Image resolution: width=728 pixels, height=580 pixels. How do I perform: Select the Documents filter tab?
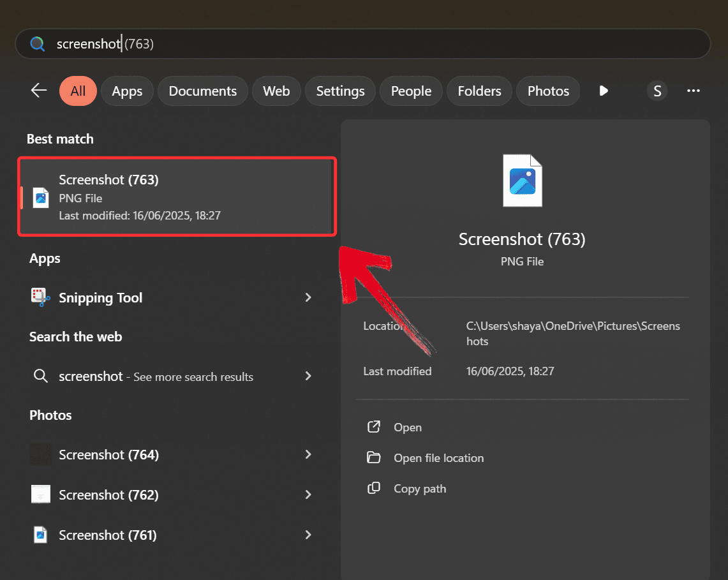pyautogui.click(x=202, y=91)
